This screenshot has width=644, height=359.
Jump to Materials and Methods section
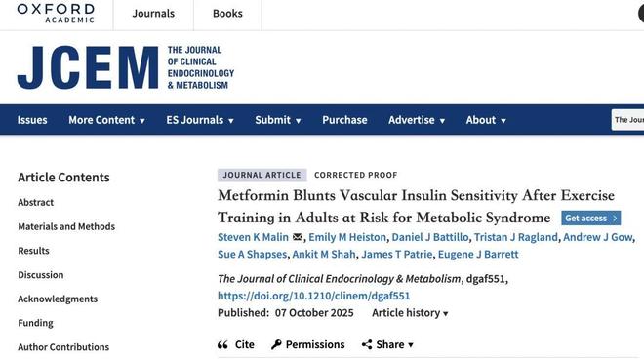(x=66, y=226)
